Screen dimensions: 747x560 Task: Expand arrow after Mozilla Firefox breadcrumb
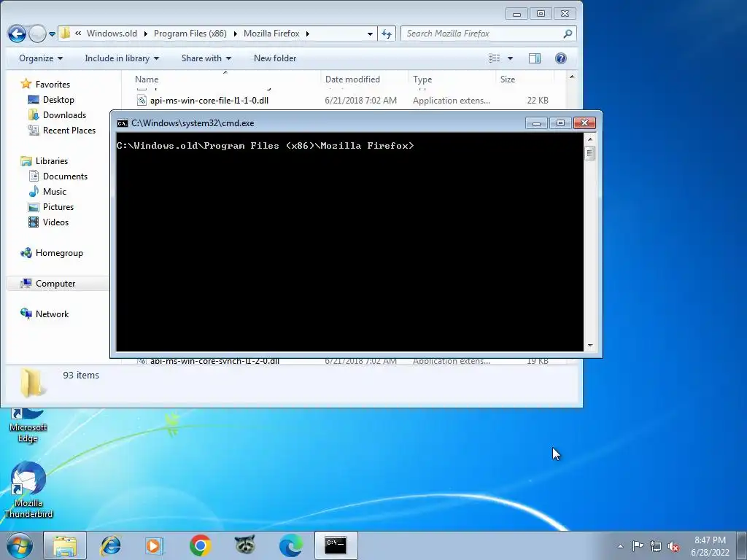pos(308,34)
